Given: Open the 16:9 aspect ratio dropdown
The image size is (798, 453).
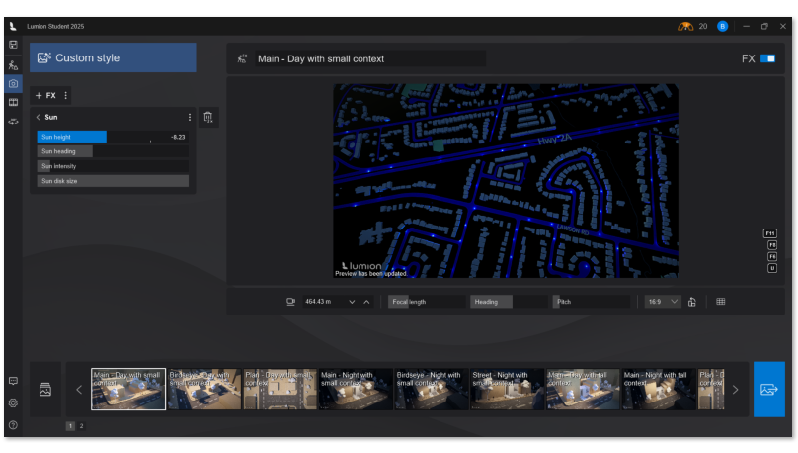Looking at the screenshot, I should click(663, 301).
